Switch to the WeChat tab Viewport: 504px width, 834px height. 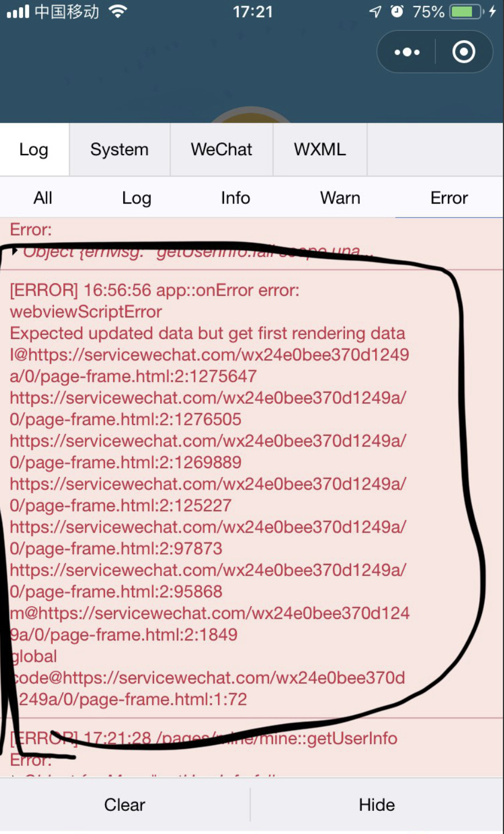(222, 150)
